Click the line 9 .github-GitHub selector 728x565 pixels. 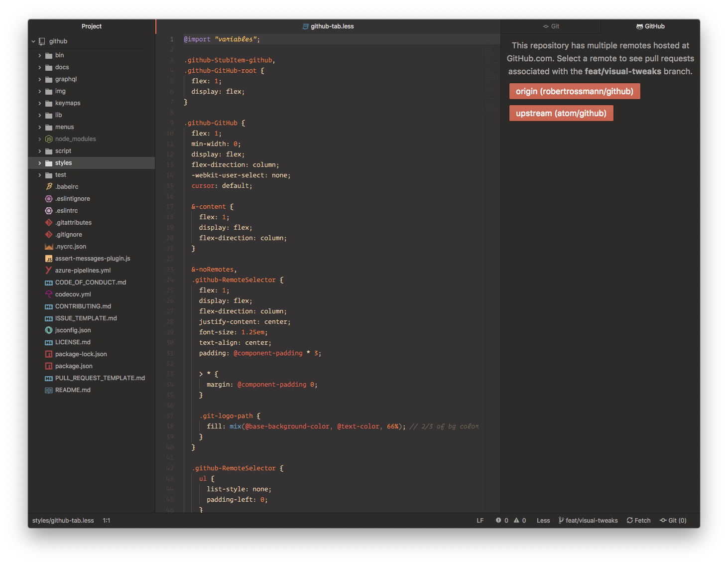coord(211,123)
